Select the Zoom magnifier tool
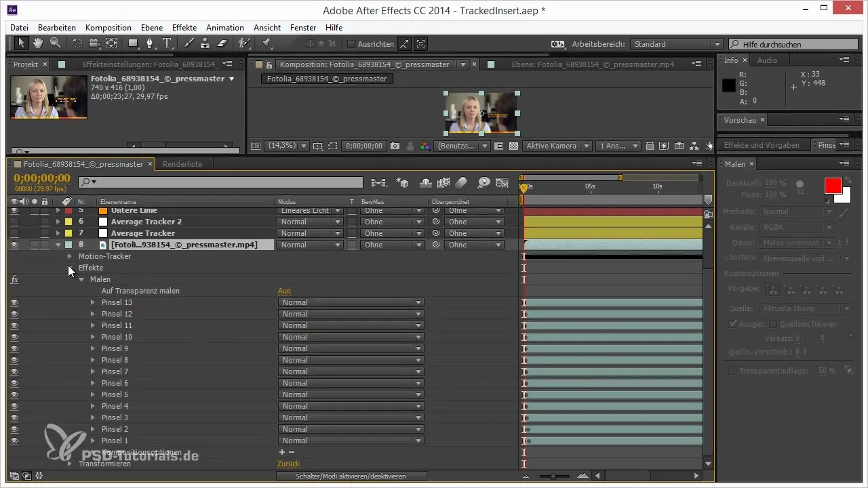 click(x=55, y=43)
